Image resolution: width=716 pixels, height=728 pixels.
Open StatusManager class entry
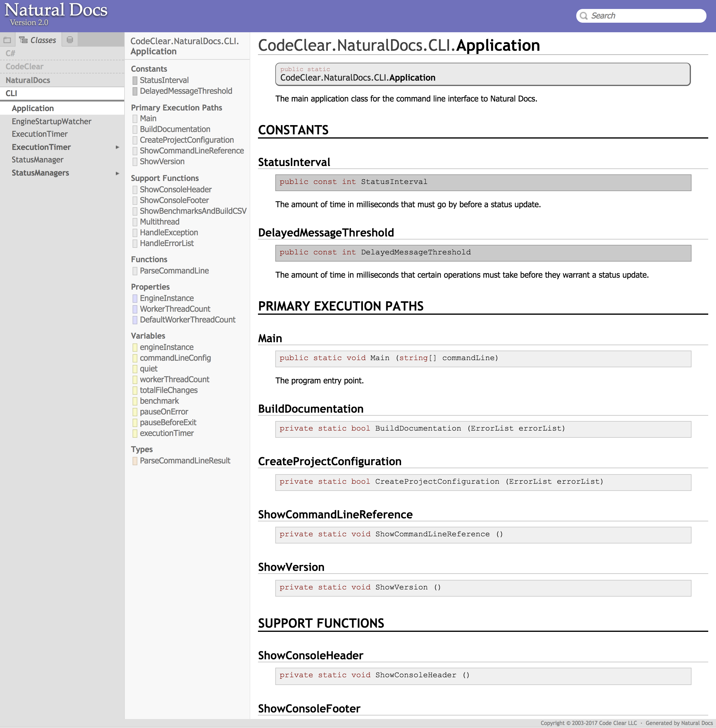(x=38, y=160)
